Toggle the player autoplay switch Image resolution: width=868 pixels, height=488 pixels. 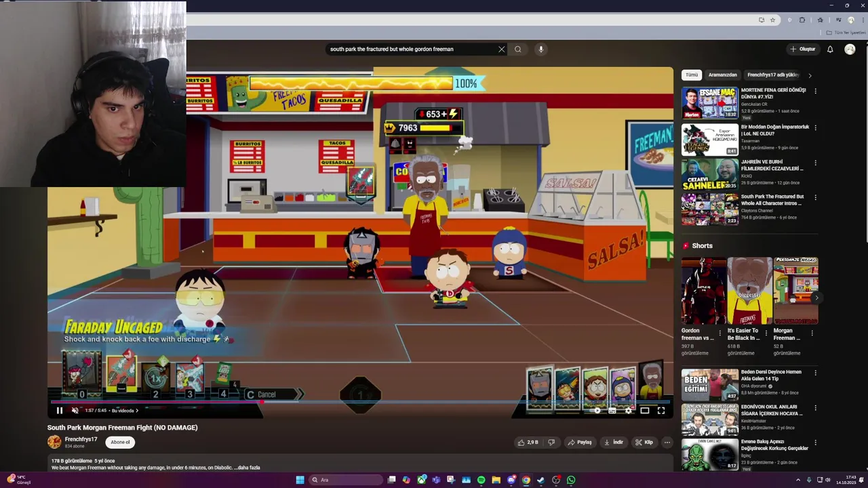(x=595, y=410)
